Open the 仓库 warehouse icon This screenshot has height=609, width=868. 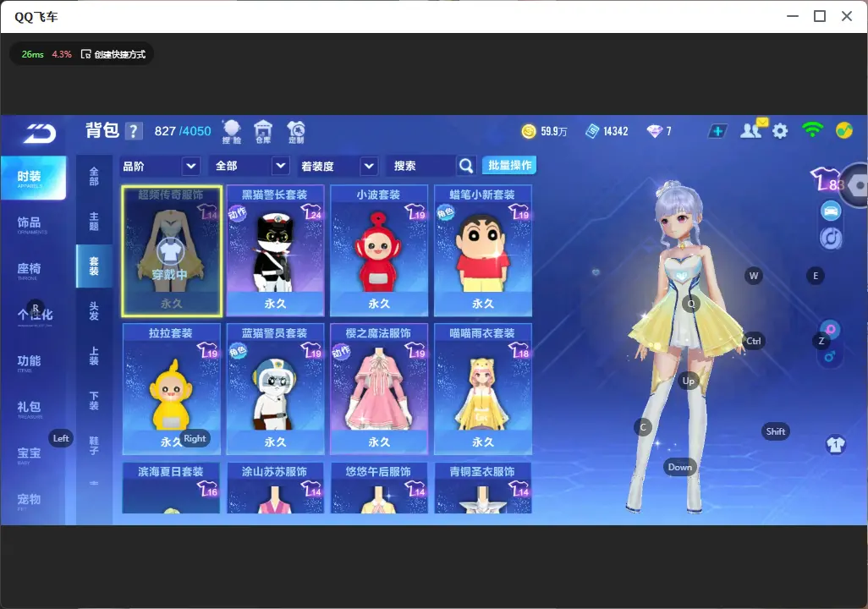tap(263, 132)
